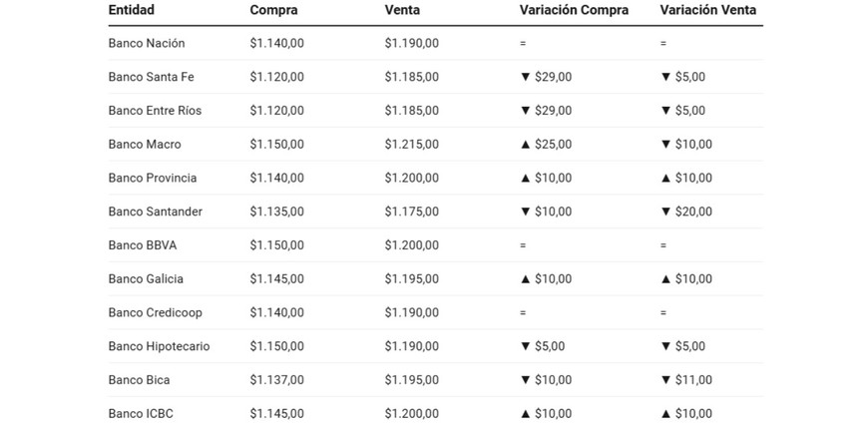Click the equals sign in Banco BBVA's Variación Venta
This screenshot has height=437, width=868.
pyautogui.click(x=663, y=245)
